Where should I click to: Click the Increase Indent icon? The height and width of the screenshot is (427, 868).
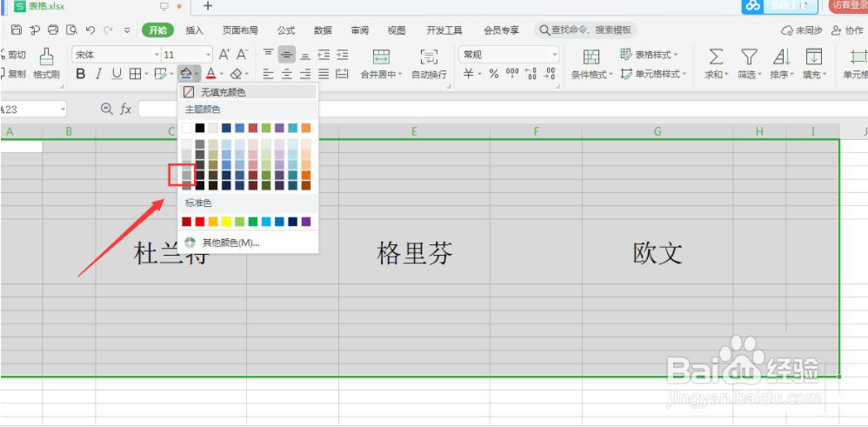click(343, 54)
